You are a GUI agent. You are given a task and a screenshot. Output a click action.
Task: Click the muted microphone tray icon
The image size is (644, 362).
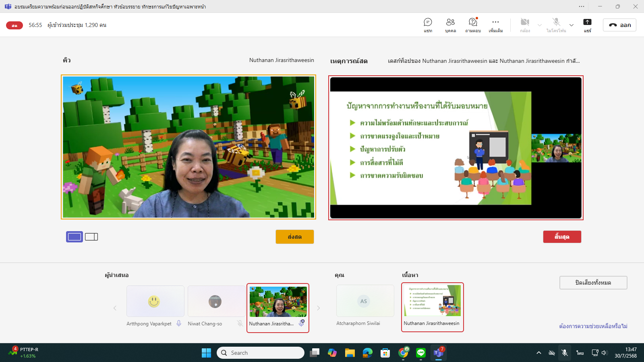point(565,353)
